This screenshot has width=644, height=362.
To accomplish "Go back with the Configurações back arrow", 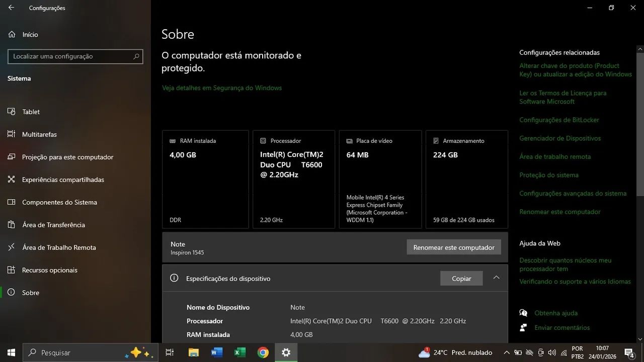I will tap(11, 8).
